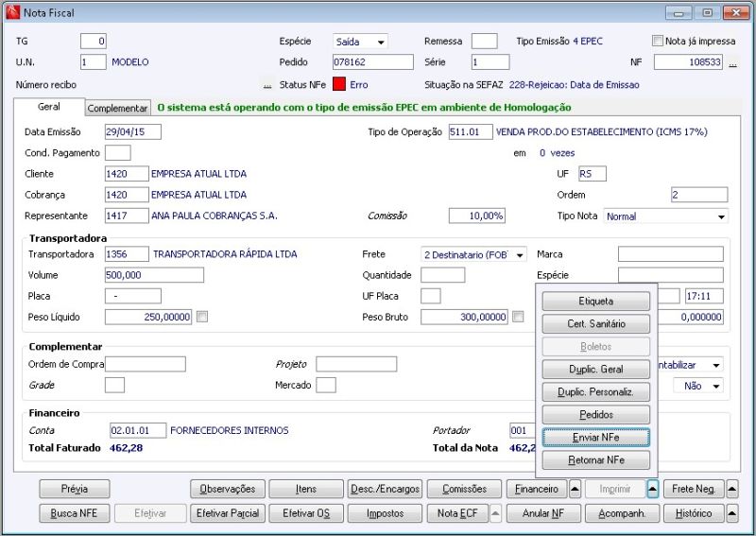The image size is (756, 536).
Task: Open the Impostos button
Action: tap(385, 513)
